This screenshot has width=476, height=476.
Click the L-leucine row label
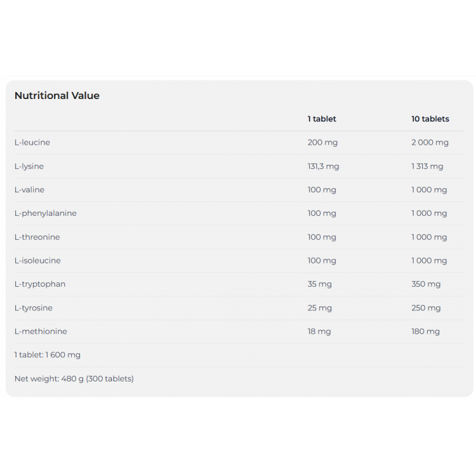(x=32, y=142)
